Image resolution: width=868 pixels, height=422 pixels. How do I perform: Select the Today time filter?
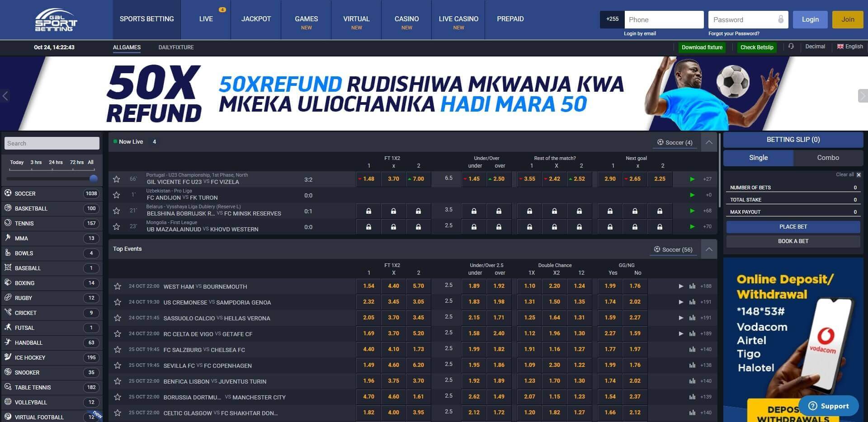point(17,162)
